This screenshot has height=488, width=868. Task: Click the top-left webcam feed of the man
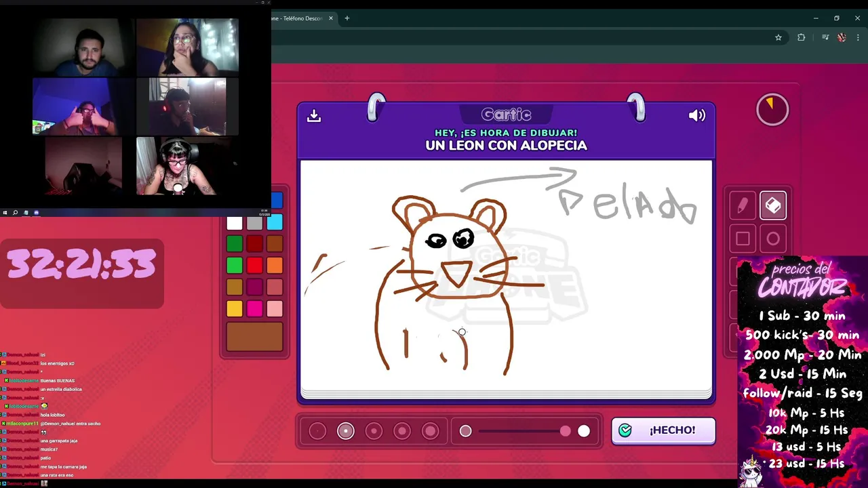pos(83,47)
